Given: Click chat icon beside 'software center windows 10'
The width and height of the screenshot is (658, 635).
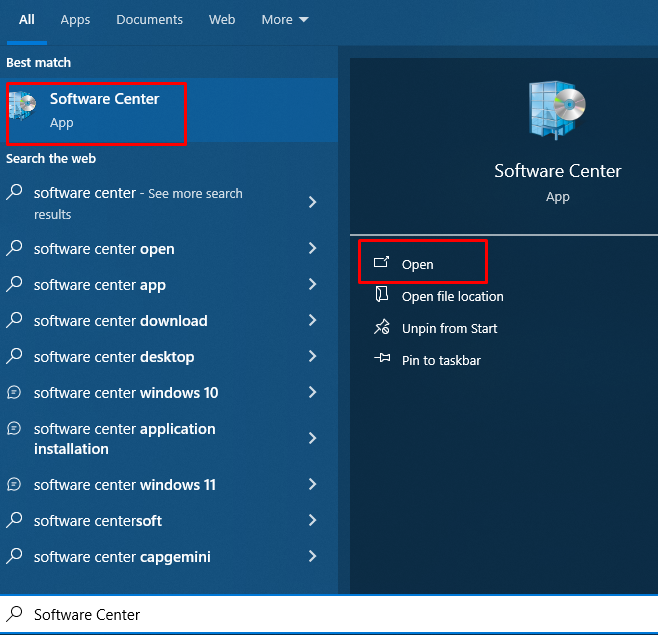Looking at the screenshot, I should 14,392.
